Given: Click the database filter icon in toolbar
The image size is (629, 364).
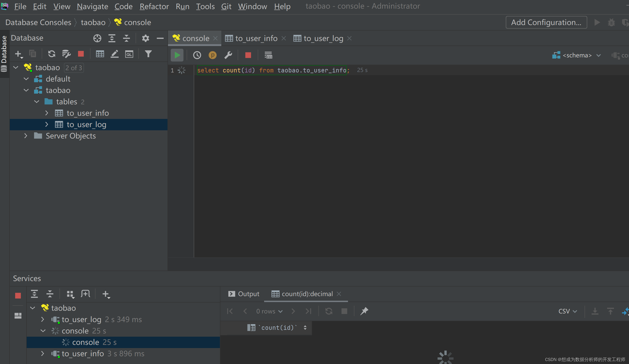Looking at the screenshot, I should tap(148, 53).
